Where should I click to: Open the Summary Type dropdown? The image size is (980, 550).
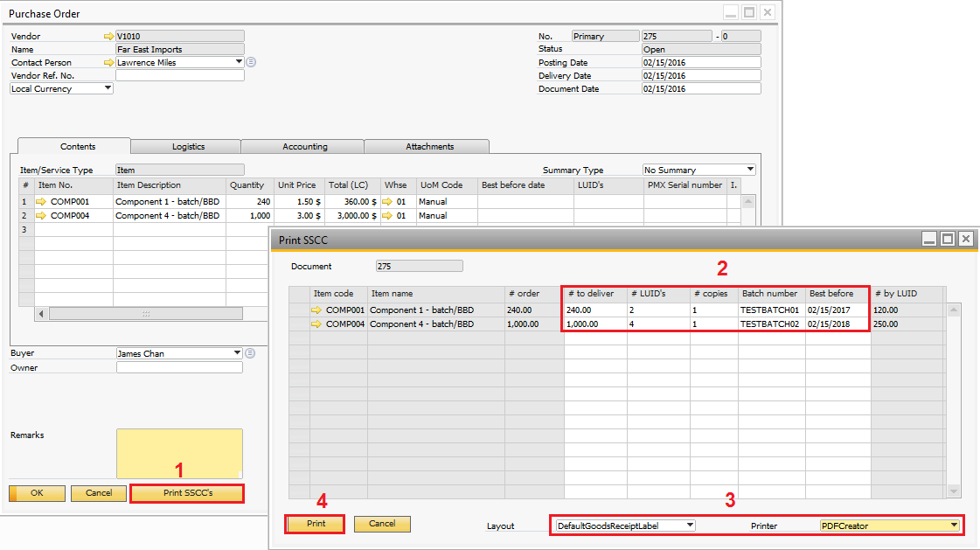coord(750,170)
